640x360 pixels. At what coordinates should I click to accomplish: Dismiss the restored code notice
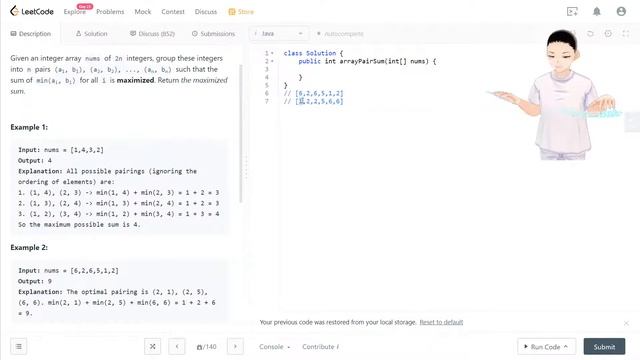[626, 323]
